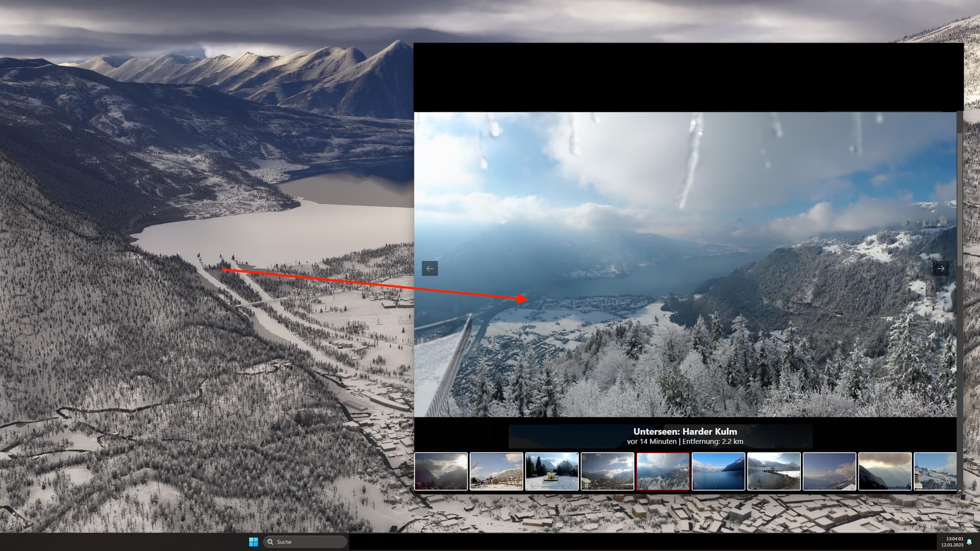Select the hazy dusky valley thumbnail
Viewport: 980px width, 551px height.
[x=829, y=471]
